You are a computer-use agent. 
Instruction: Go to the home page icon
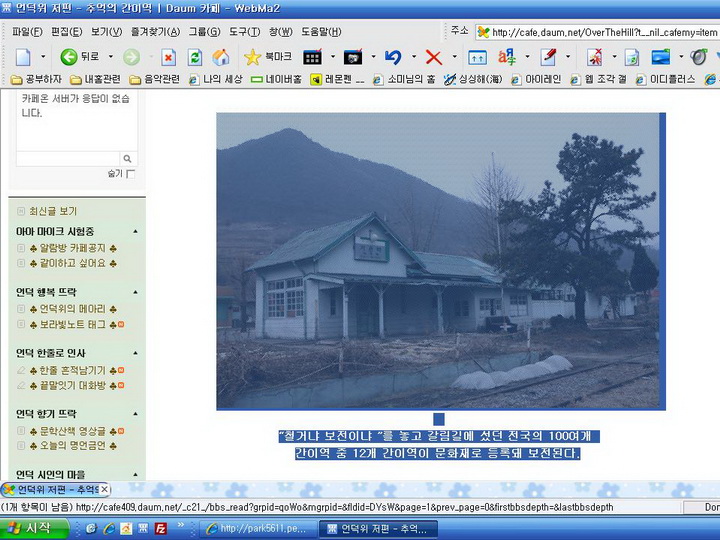point(220,57)
